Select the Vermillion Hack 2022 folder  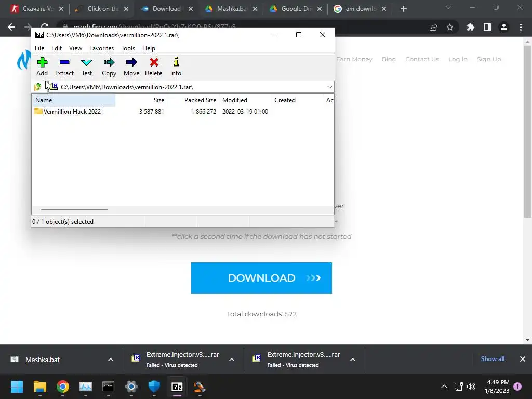(x=69, y=112)
